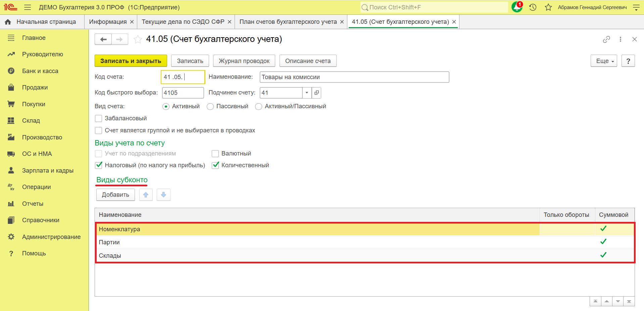Click the search magnifier icon
This screenshot has width=644, height=311.
365,7
